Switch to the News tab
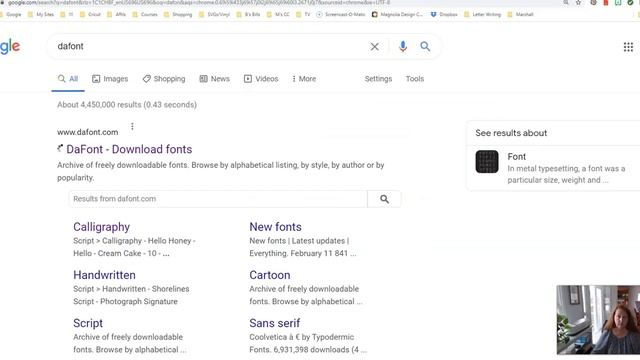The width and height of the screenshot is (640, 360). (215, 79)
